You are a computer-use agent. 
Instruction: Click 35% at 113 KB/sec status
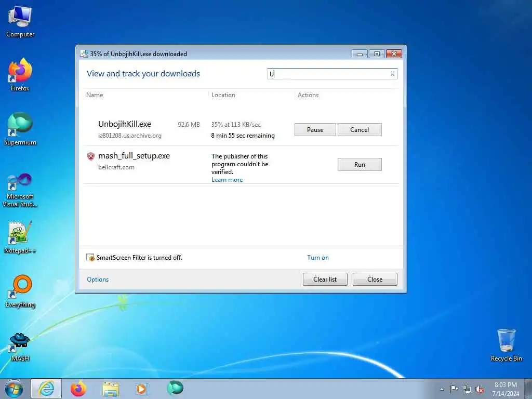pyautogui.click(x=236, y=125)
